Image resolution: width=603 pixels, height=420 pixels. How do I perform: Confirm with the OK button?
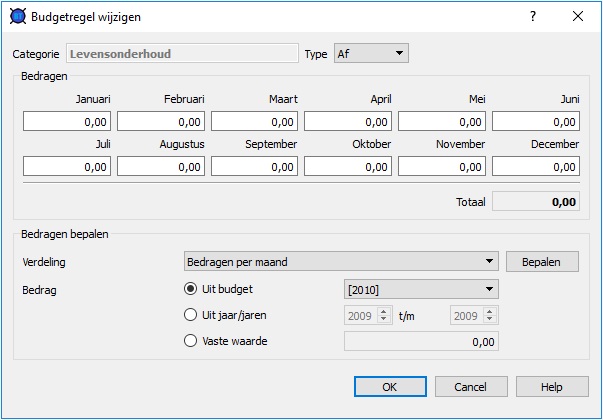390,387
